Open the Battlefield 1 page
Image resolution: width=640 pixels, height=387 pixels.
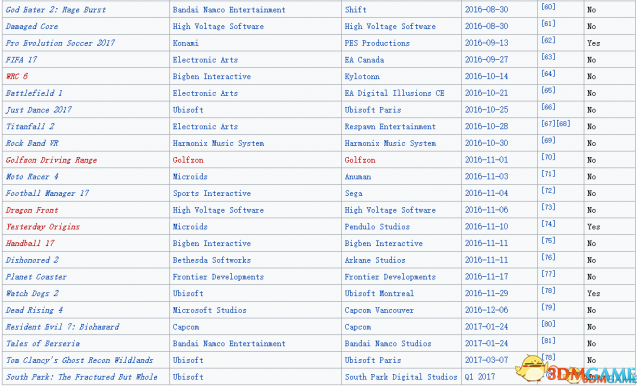(34, 93)
